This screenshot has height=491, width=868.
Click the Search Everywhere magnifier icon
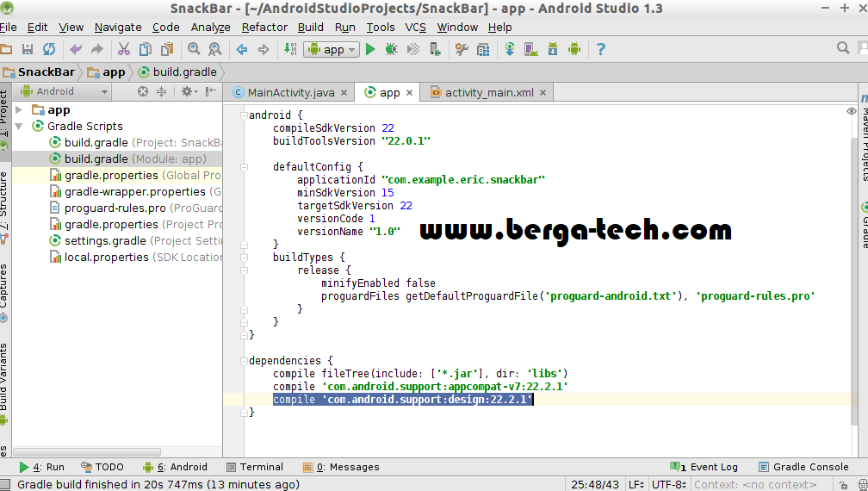(843, 48)
